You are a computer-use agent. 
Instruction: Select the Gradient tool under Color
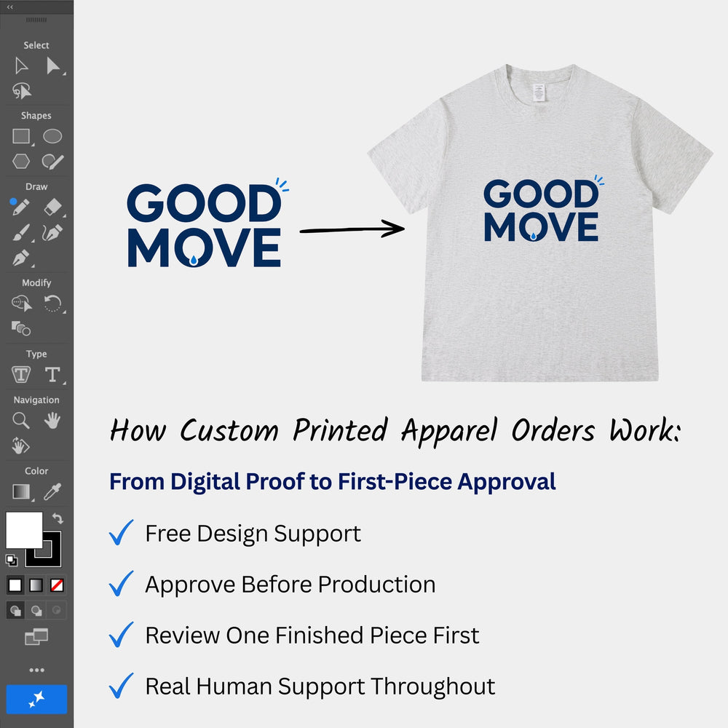[21, 491]
